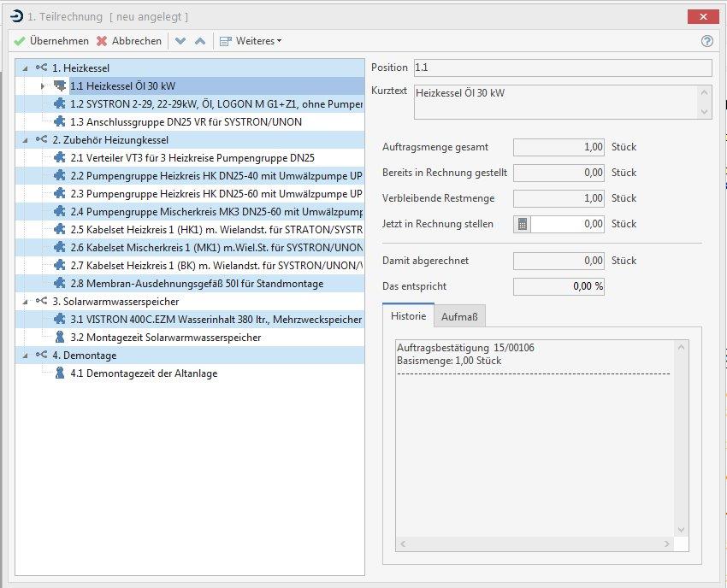Click the puzzle icon of 2.4 Pumpengruppe Mischerkreis
Viewport: 727px width, 588px height.
tap(59, 212)
